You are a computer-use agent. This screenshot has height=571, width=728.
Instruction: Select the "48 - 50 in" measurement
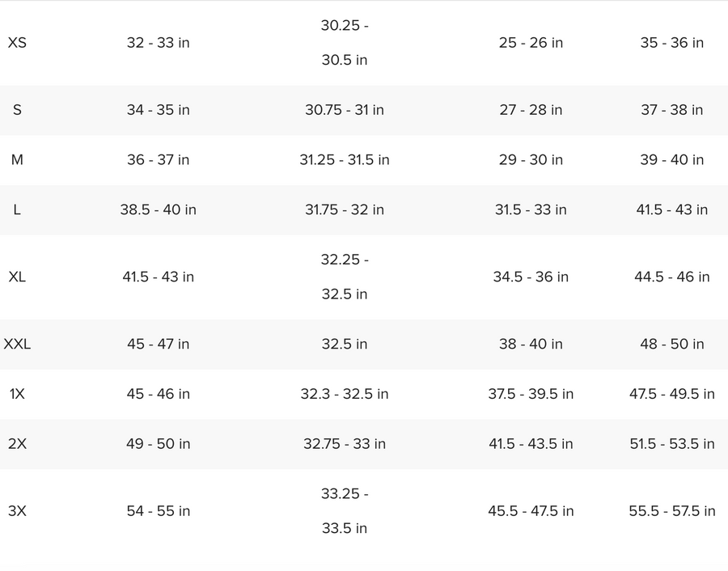tap(671, 344)
